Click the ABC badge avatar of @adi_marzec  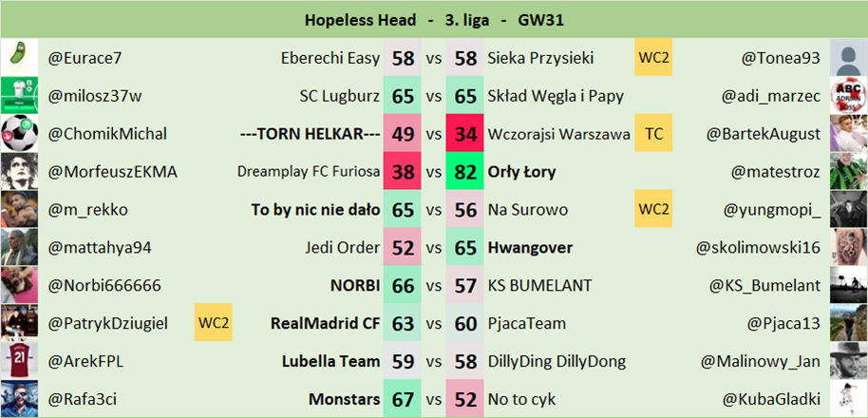848,96
